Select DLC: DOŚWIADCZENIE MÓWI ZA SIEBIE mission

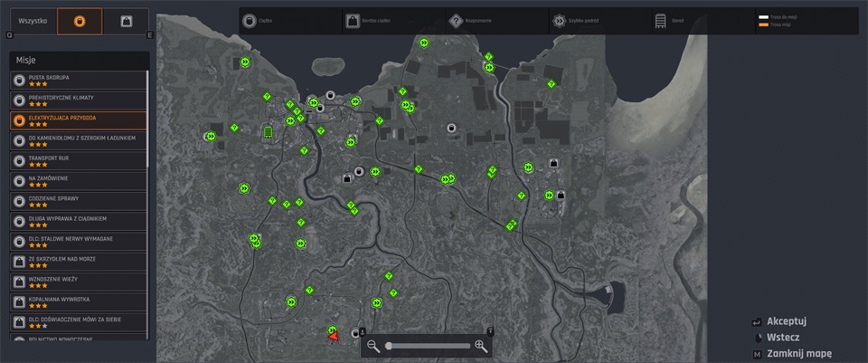click(x=79, y=322)
